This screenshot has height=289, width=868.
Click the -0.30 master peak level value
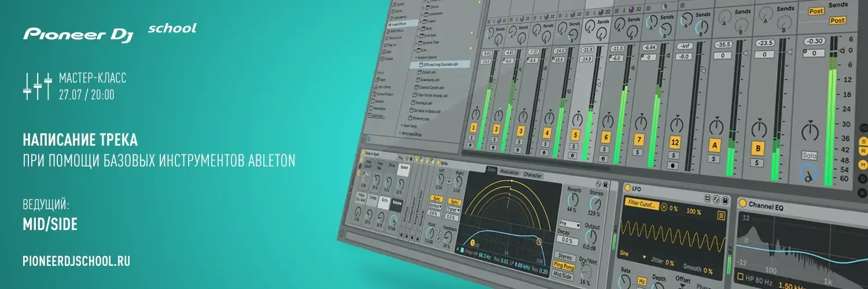(x=814, y=41)
